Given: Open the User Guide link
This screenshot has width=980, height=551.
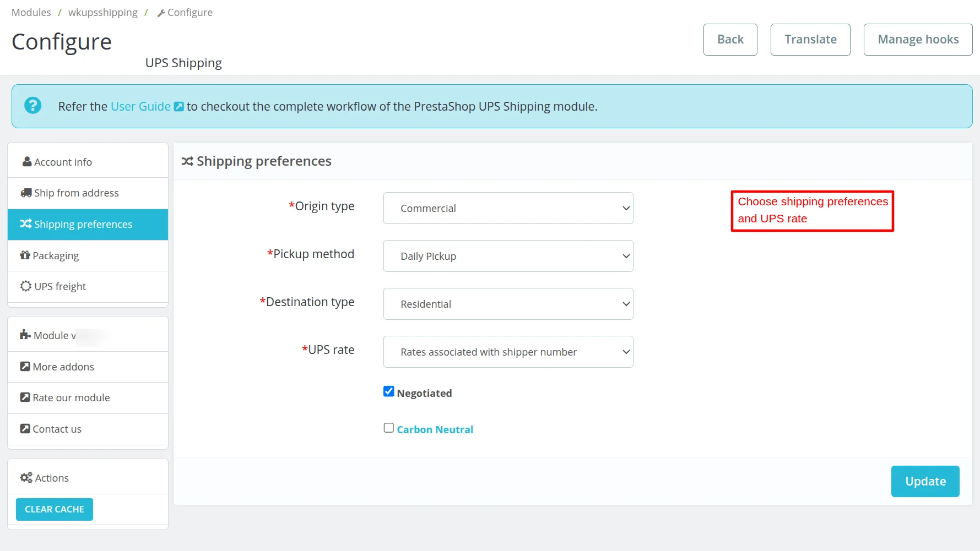Looking at the screenshot, I should pyautogui.click(x=140, y=106).
